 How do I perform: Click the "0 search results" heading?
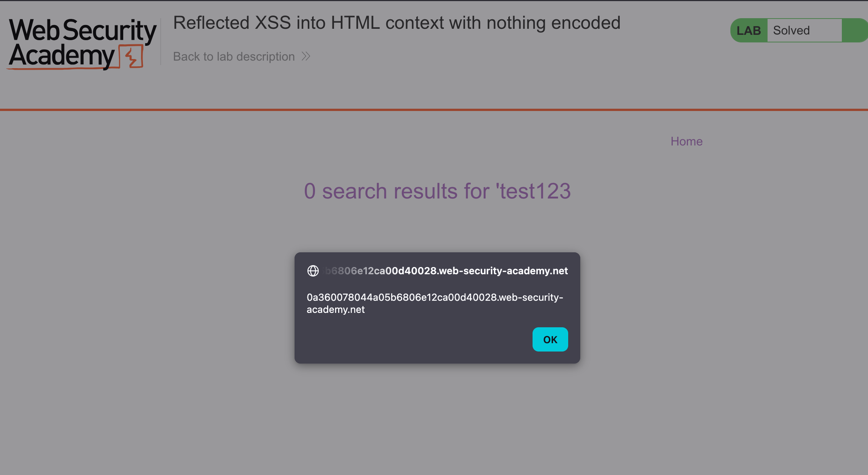point(437,191)
